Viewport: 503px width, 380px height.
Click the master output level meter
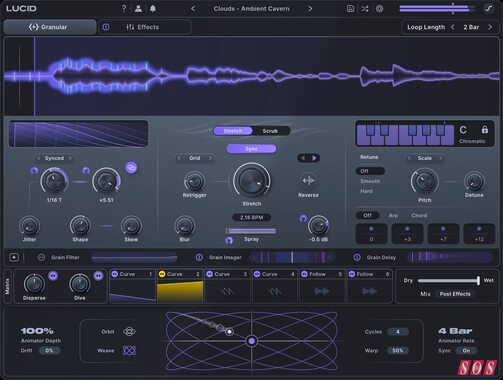point(438,8)
